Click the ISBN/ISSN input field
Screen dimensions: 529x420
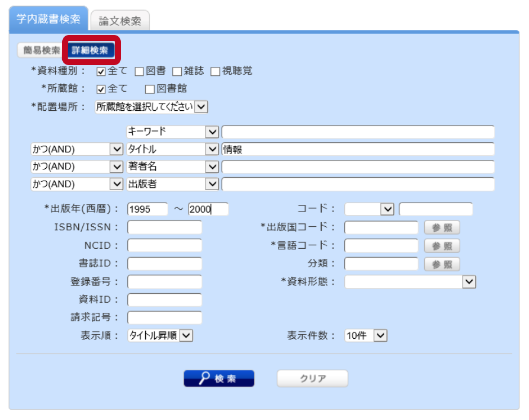click(x=165, y=227)
